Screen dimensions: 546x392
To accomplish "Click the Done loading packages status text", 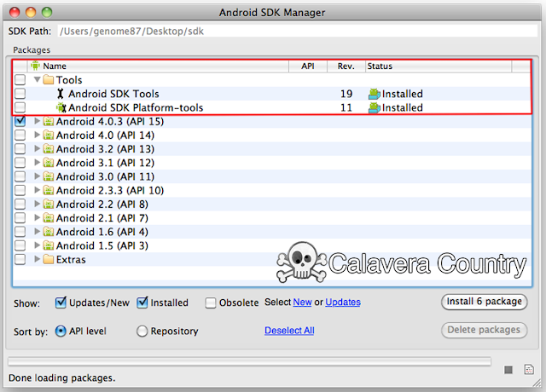I will click(62, 378).
